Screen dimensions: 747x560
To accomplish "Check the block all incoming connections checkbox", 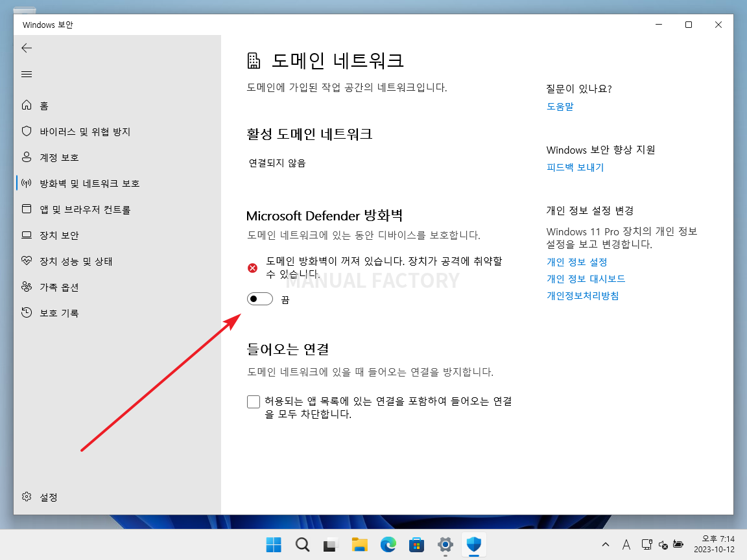I will pyautogui.click(x=254, y=401).
